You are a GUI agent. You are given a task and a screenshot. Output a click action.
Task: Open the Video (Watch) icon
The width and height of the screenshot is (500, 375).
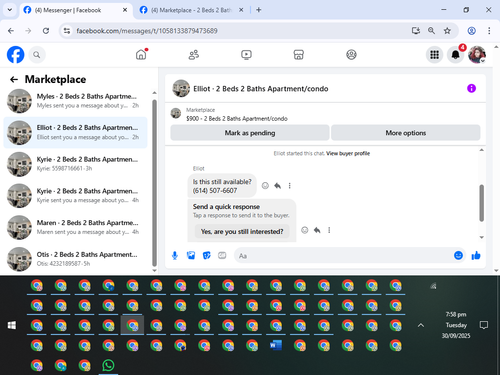point(246,54)
